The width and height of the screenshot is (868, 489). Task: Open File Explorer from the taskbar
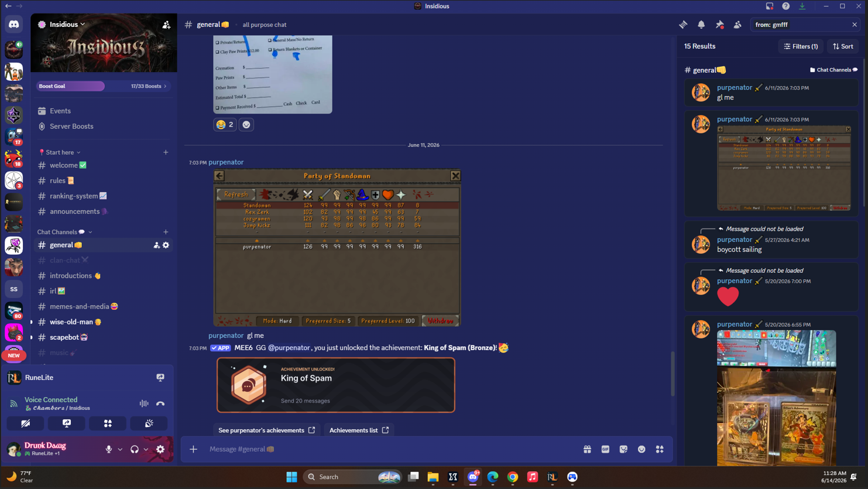433,477
